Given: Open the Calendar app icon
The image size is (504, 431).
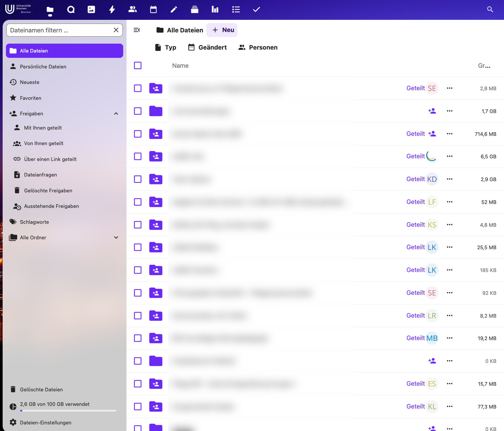Looking at the screenshot, I should (153, 10).
